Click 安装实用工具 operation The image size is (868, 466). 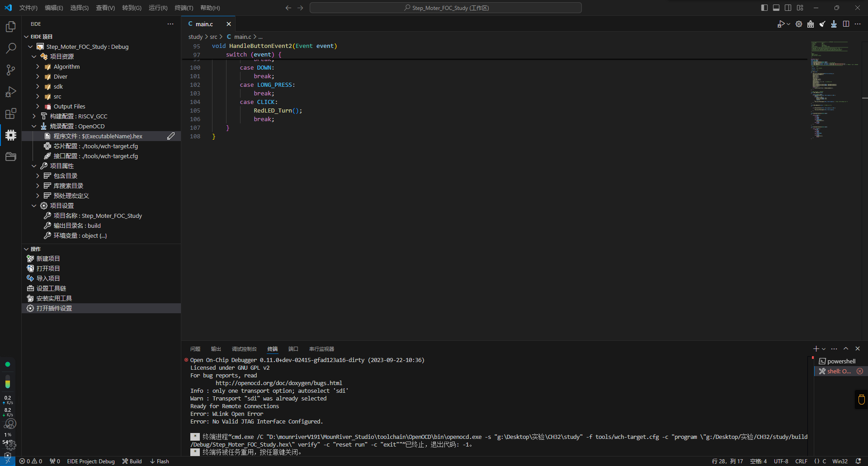tap(101, 298)
